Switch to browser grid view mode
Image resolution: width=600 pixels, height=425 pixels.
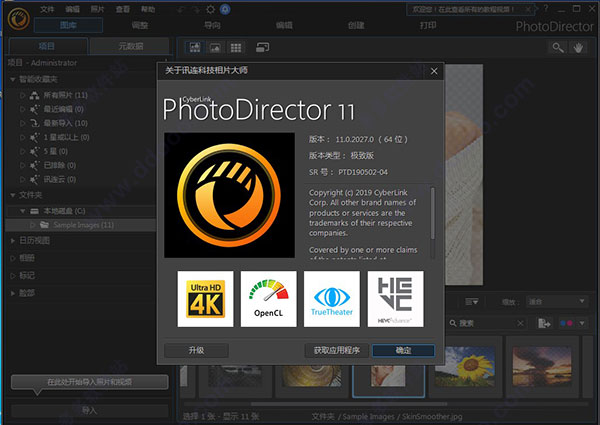click(x=236, y=47)
